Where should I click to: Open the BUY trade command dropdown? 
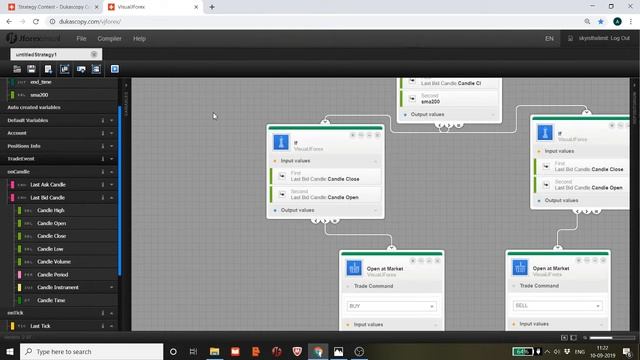point(391,306)
